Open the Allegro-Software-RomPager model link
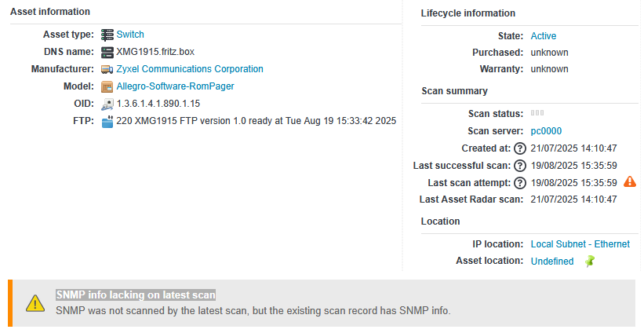The width and height of the screenshot is (644, 333). (175, 86)
